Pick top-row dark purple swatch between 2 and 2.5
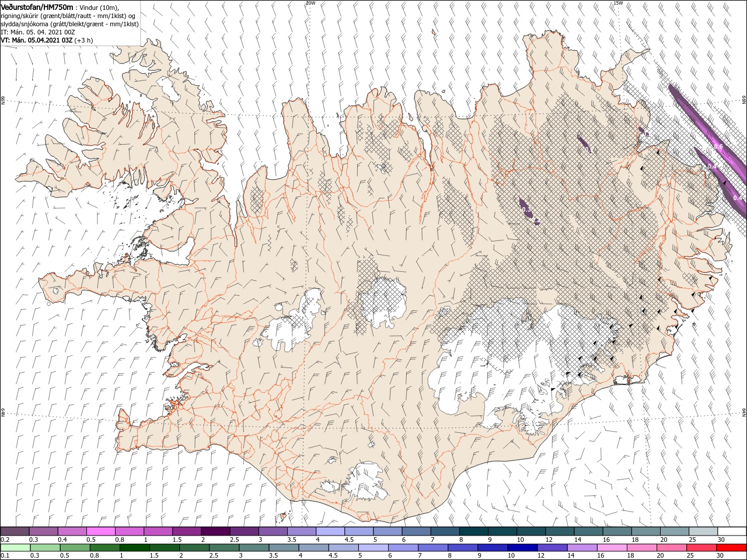 [215, 531]
